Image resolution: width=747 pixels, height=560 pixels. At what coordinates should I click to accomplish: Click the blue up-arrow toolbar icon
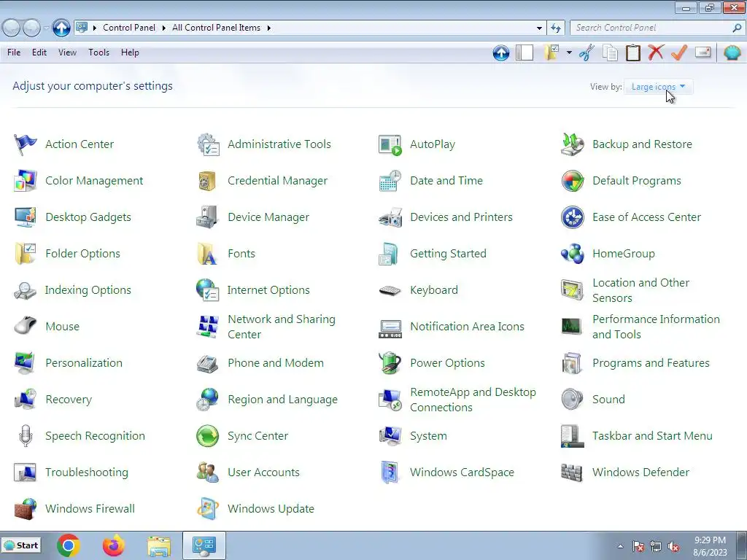501,52
